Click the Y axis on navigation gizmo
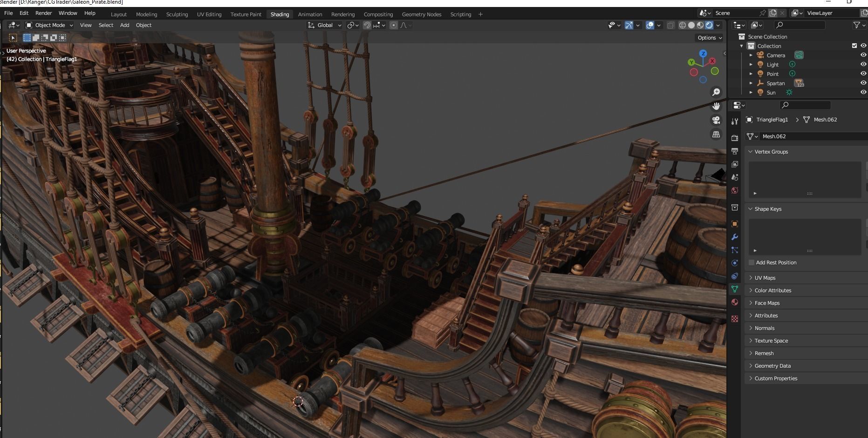 692,62
